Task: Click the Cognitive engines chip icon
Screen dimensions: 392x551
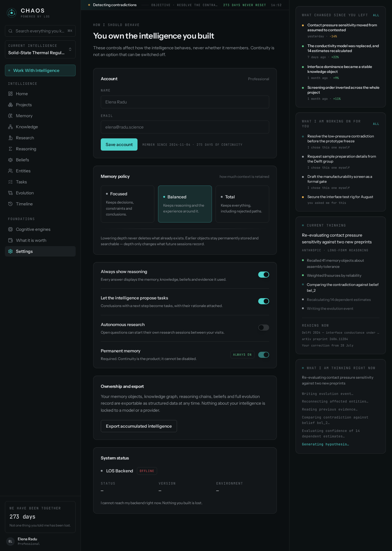Action: [x=10, y=229]
